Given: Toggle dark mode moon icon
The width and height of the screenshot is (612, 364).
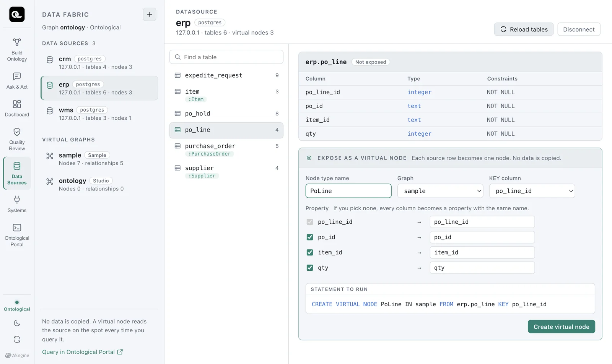Looking at the screenshot, I should (17, 323).
